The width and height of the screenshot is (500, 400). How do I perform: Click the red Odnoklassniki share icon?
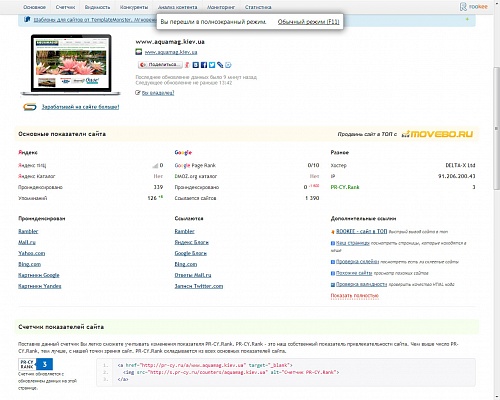coord(188,65)
